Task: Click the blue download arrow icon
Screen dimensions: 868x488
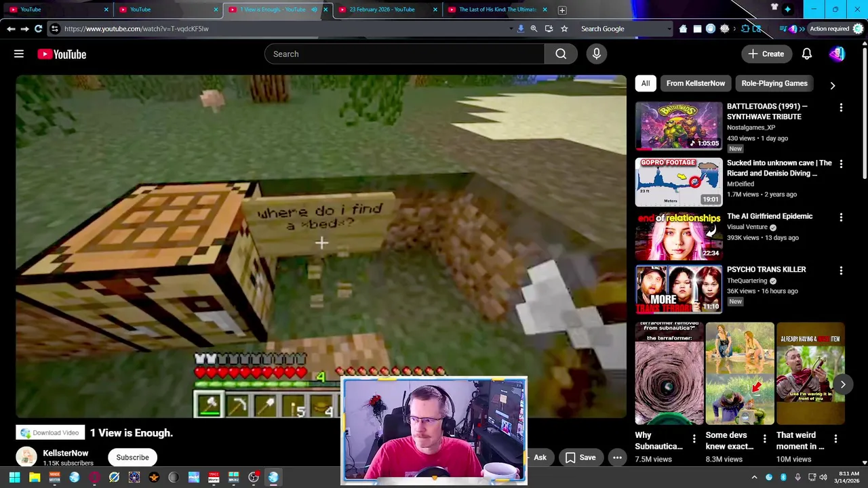Action: pos(520,28)
